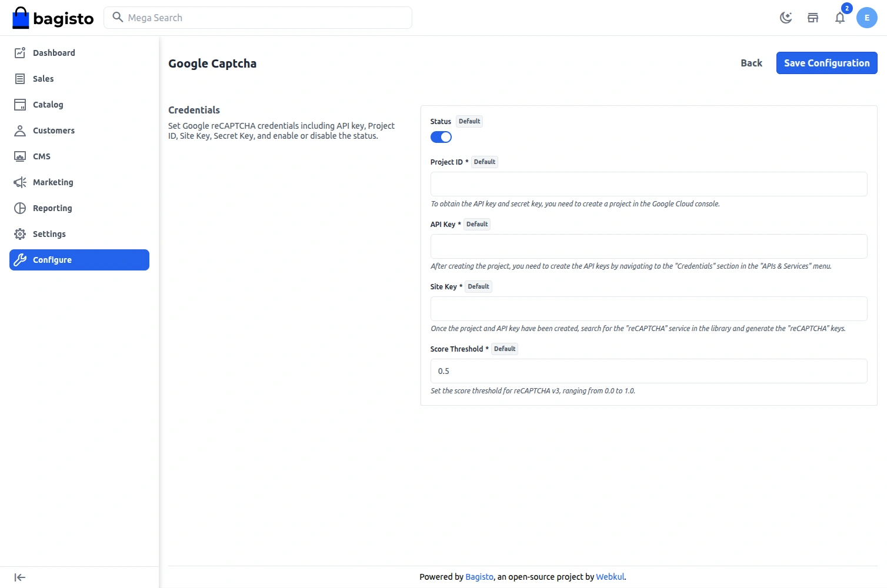Screen dimensions: 887x588
Task: Select Configure in the sidebar
Action: [79, 260]
